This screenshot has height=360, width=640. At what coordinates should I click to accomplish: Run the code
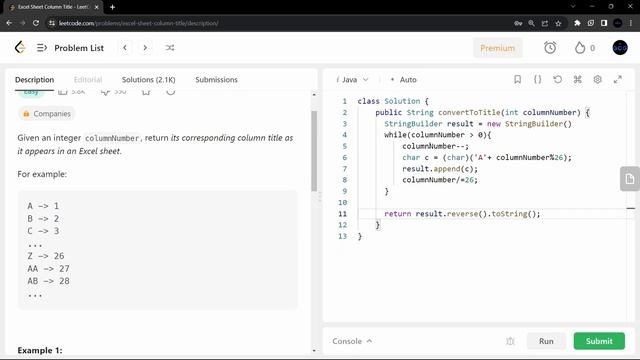point(546,341)
